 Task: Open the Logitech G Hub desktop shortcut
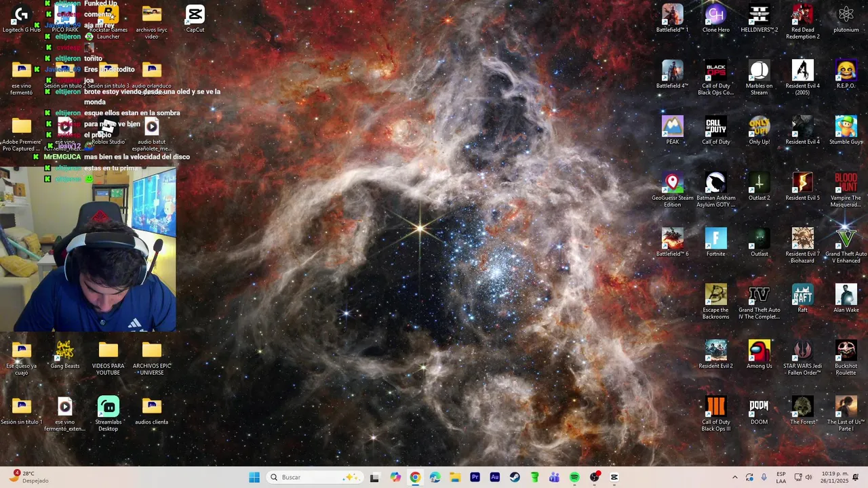(22, 19)
